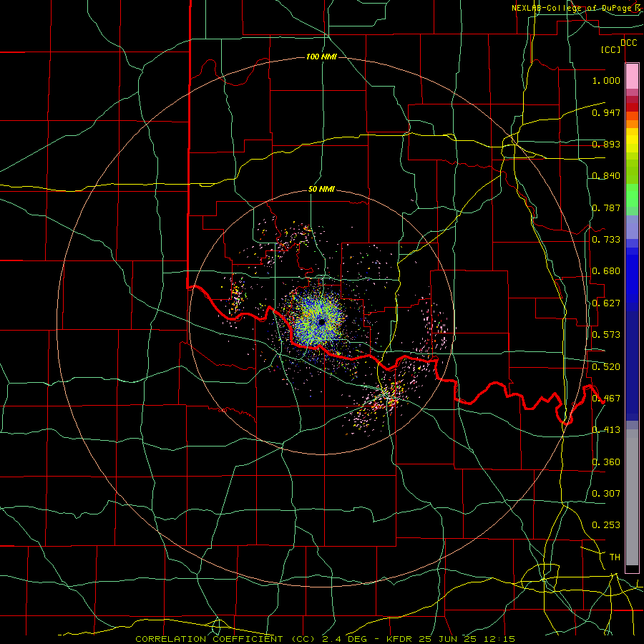
Task: Click the 2.4 DEG elevation text
Action: tap(343, 639)
